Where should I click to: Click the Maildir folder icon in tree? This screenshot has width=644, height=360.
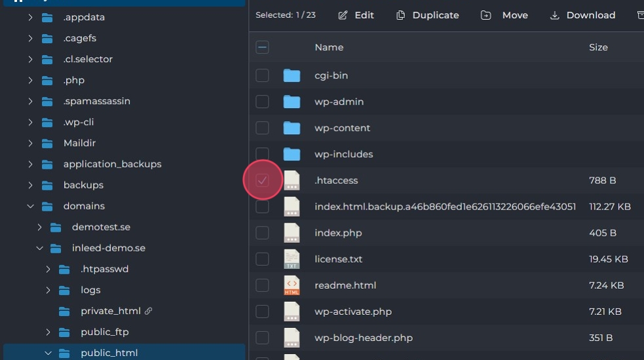click(x=47, y=143)
